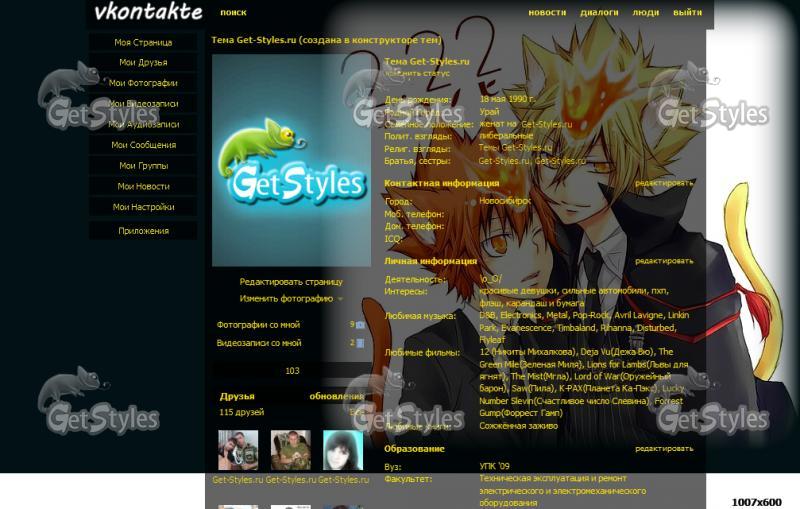The width and height of the screenshot is (800, 509).
Task: Open 'Фотографии со мной' link
Action: 258,325
